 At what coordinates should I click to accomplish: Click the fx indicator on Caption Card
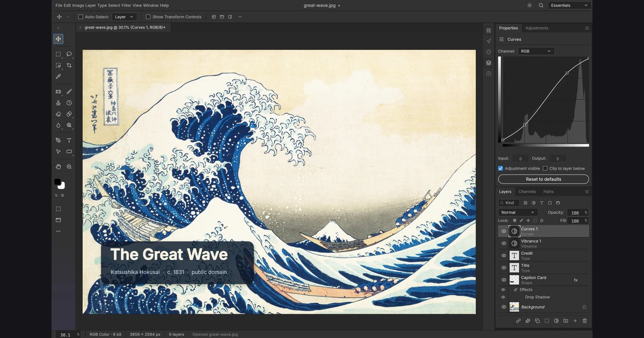pos(576,280)
